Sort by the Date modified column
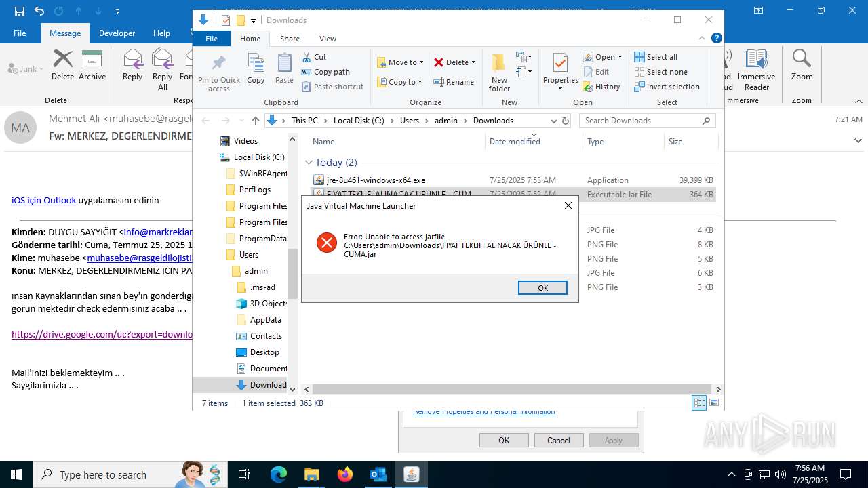This screenshot has height=488, width=868. point(534,141)
